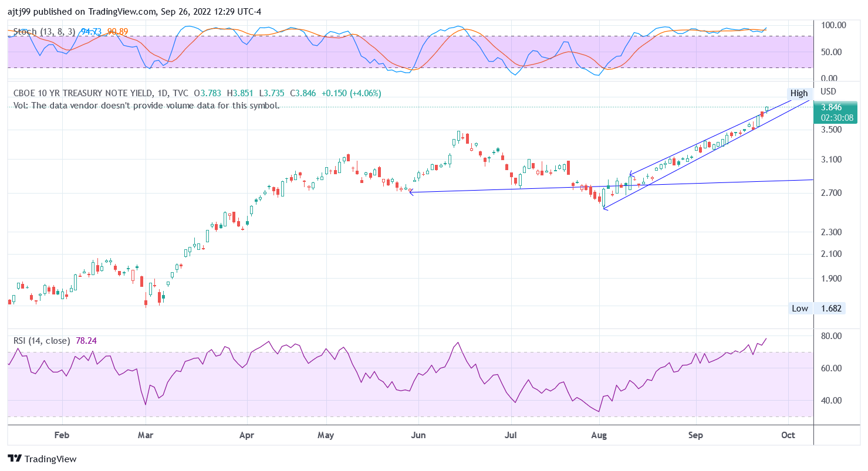Image resolution: width=868 pixels, height=471 pixels.
Task: Click 3.500 on the price axis
Action: point(832,130)
